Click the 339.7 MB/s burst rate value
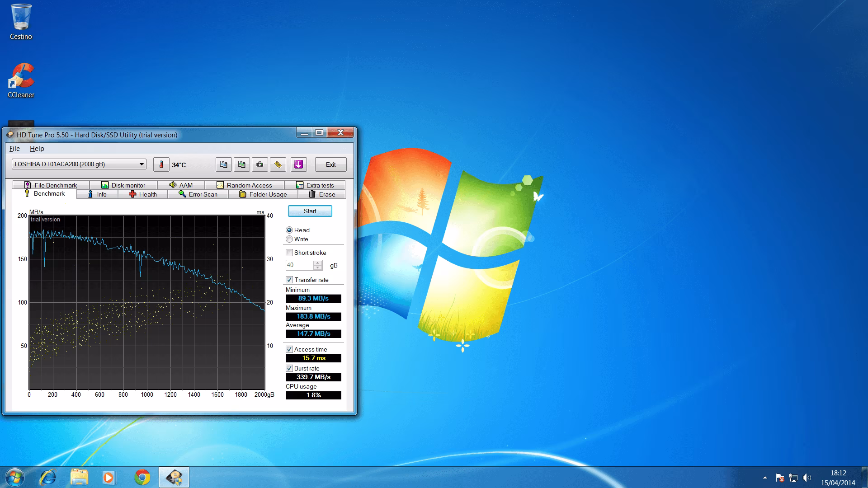Viewport: 868px width, 488px height. tap(313, 377)
